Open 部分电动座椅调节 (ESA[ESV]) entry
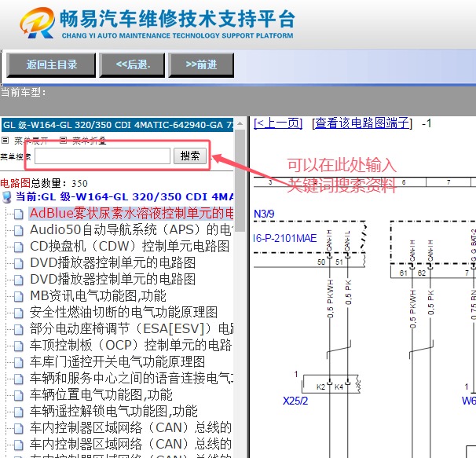This screenshot has height=458, width=476. coord(131,328)
